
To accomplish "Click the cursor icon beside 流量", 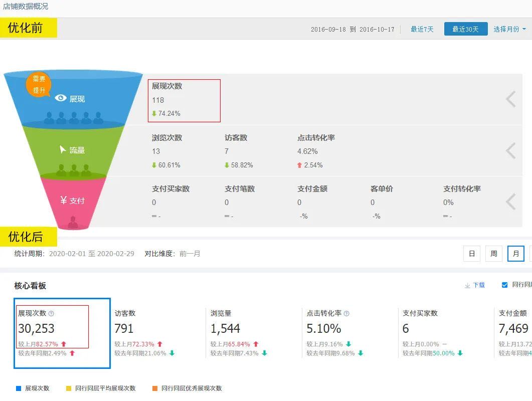I will [x=63, y=149].
